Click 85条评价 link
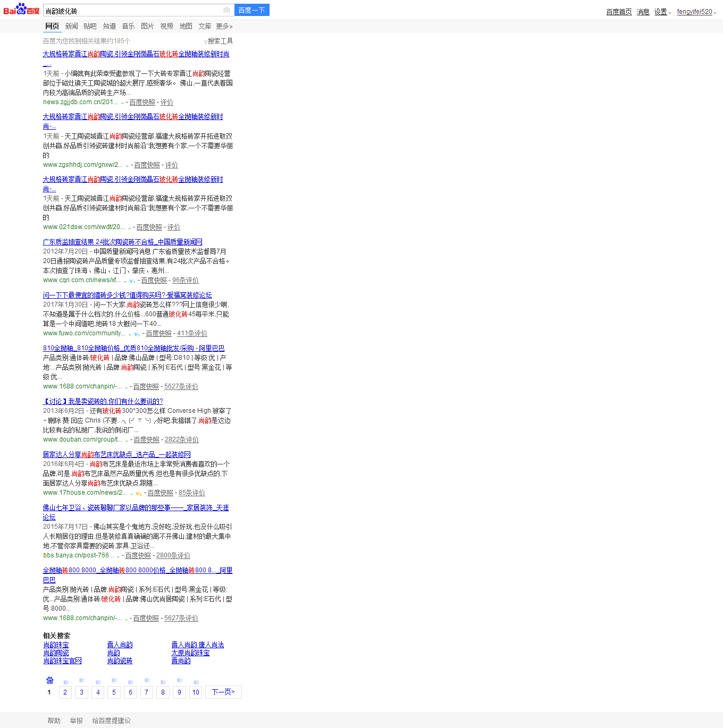Screen dimensions: 723x728 [x=192, y=493]
